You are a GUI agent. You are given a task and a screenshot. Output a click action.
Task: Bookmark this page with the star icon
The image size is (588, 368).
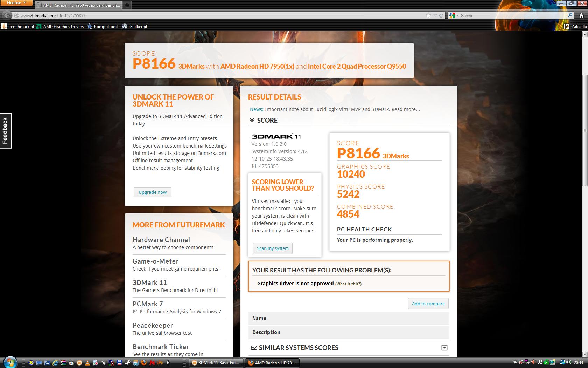[428, 15]
